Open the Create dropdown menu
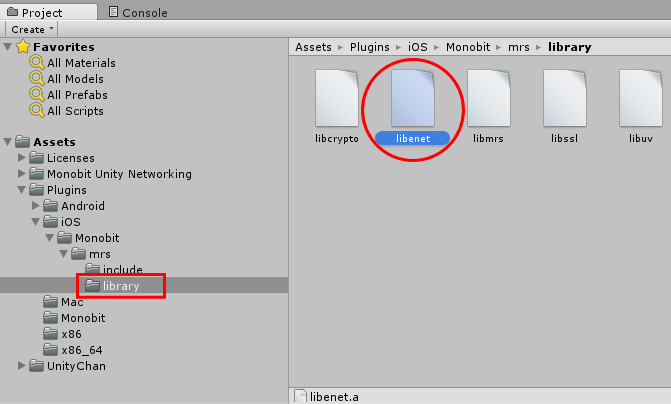Viewport: 671px width, 404px height. [32, 30]
